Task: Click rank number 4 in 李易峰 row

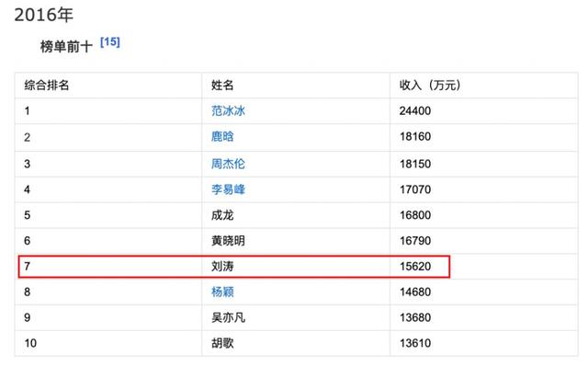Action: click(27, 189)
